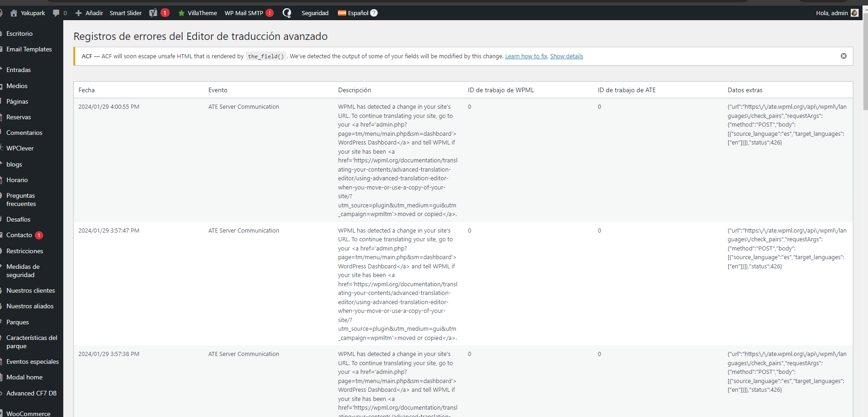This screenshot has width=868, height=417.
Task: Click the Contacto red badge showing 1
Action: click(x=39, y=235)
